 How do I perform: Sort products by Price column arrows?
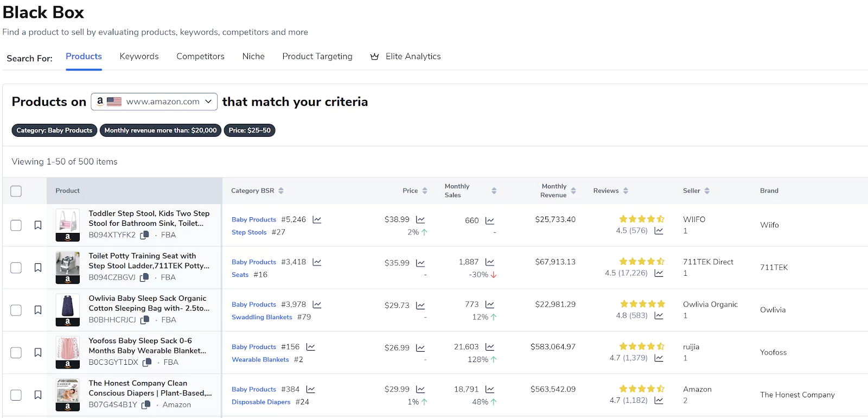click(425, 191)
